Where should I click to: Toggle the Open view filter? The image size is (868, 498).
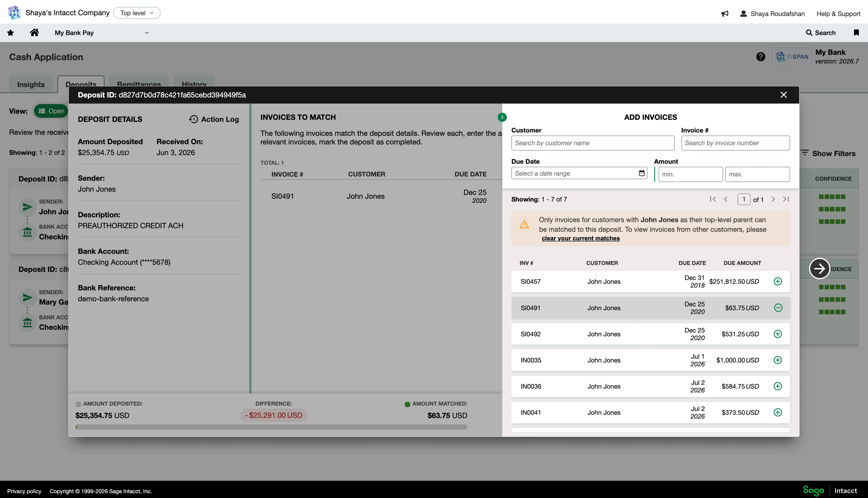(x=51, y=111)
